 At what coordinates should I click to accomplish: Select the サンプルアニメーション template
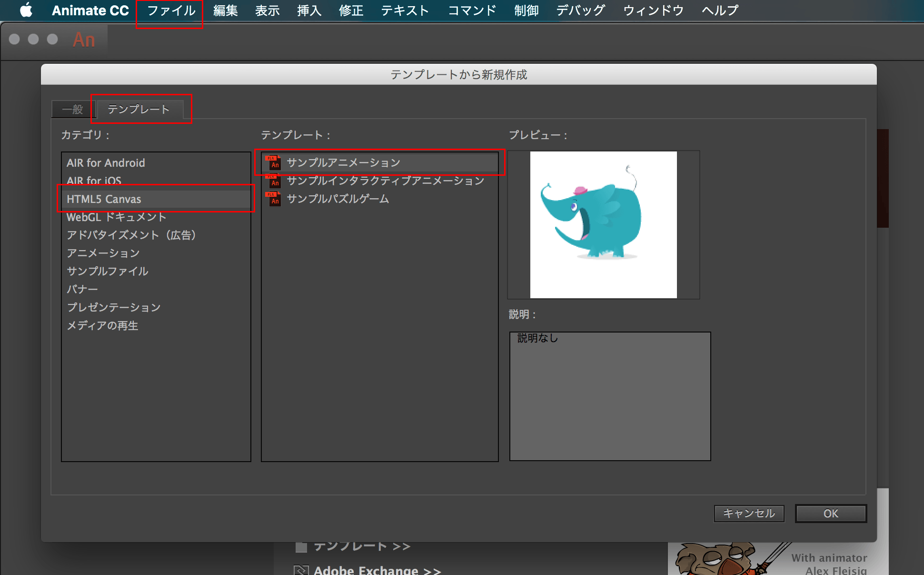pos(379,163)
